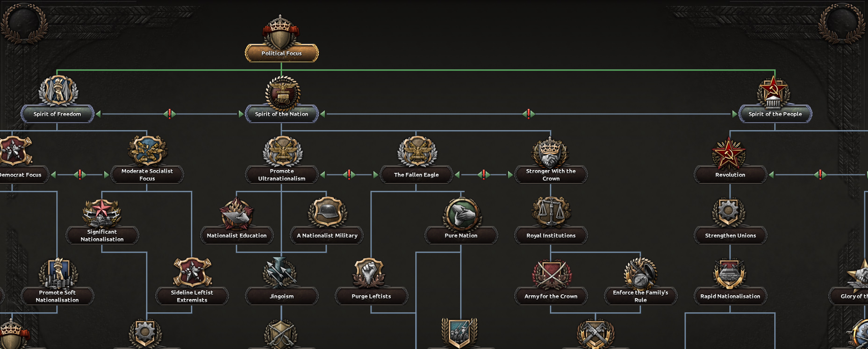The height and width of the screenshot is (349, 868).
Task: Click exclusivity marker between Fallen Eagle and Stronger Crown
Action: coord(484,175)
